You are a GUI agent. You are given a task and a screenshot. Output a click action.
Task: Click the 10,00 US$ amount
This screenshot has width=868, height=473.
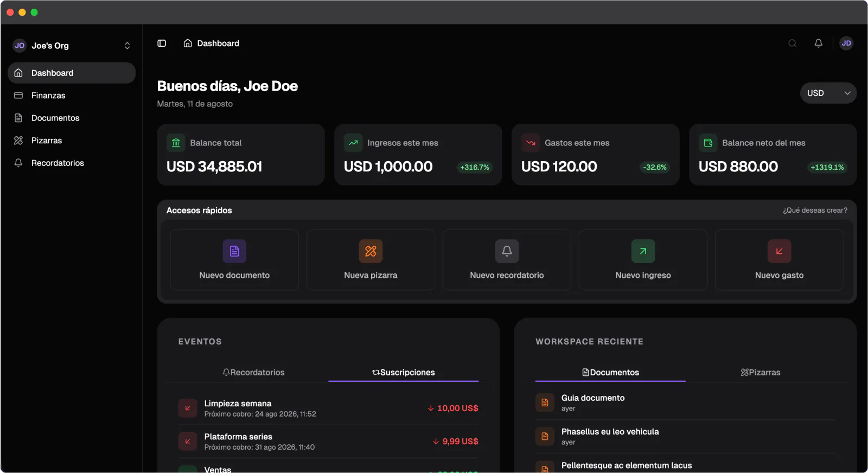point(453,408)
